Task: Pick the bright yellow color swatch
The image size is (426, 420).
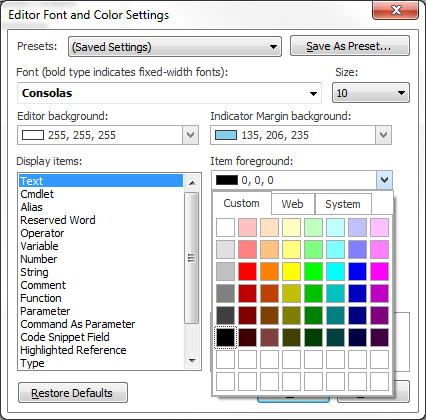Action: pos(291,271)
